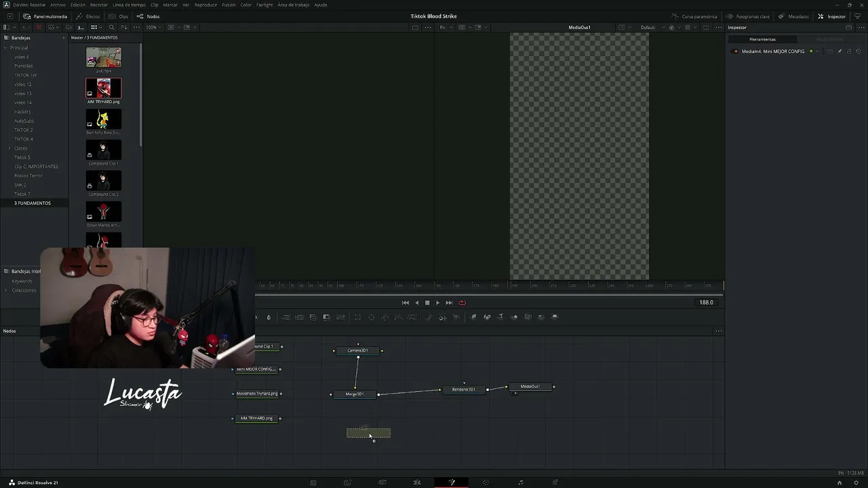Toggle the Efectos panel
868x488 pixels.
88,16
